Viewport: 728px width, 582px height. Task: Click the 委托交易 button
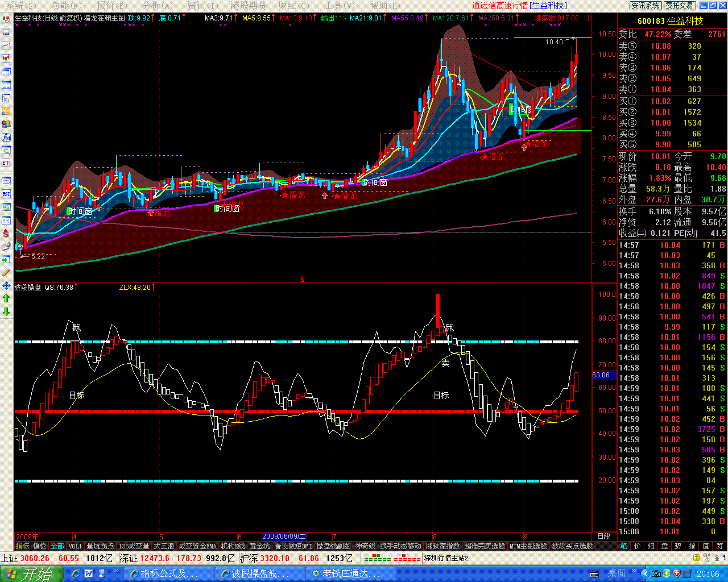click(x=679, y=6)
